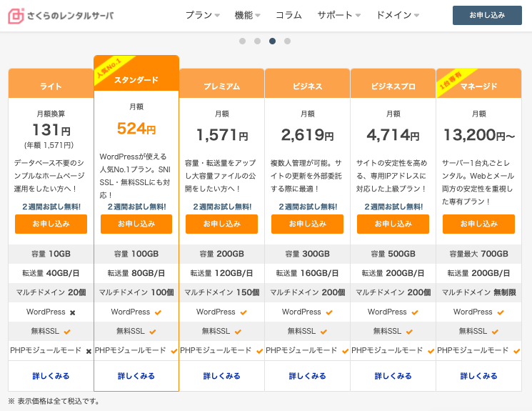Open the コラム page

pos(288,15)
